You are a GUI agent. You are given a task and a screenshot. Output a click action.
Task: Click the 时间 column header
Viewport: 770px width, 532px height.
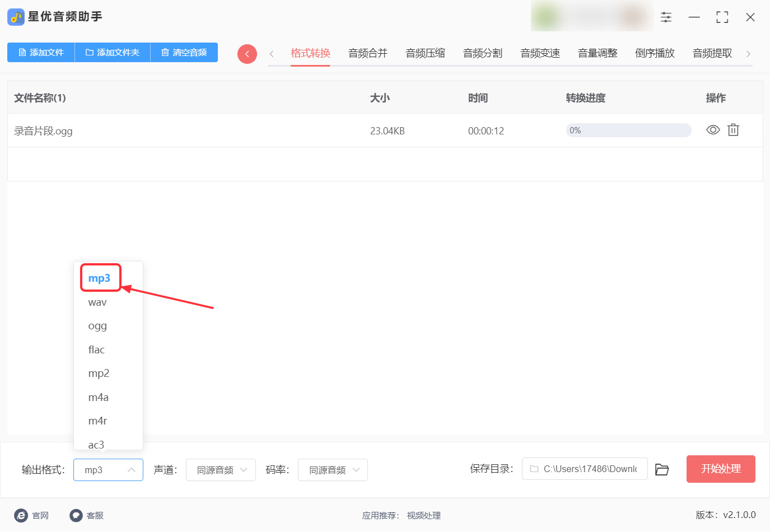478,98
